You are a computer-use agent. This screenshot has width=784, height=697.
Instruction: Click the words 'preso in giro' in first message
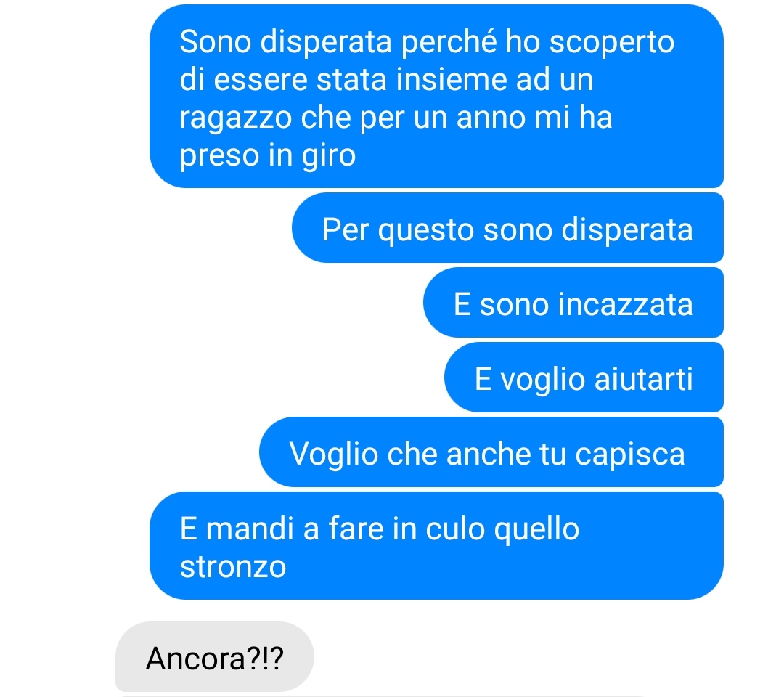[267, 156]
